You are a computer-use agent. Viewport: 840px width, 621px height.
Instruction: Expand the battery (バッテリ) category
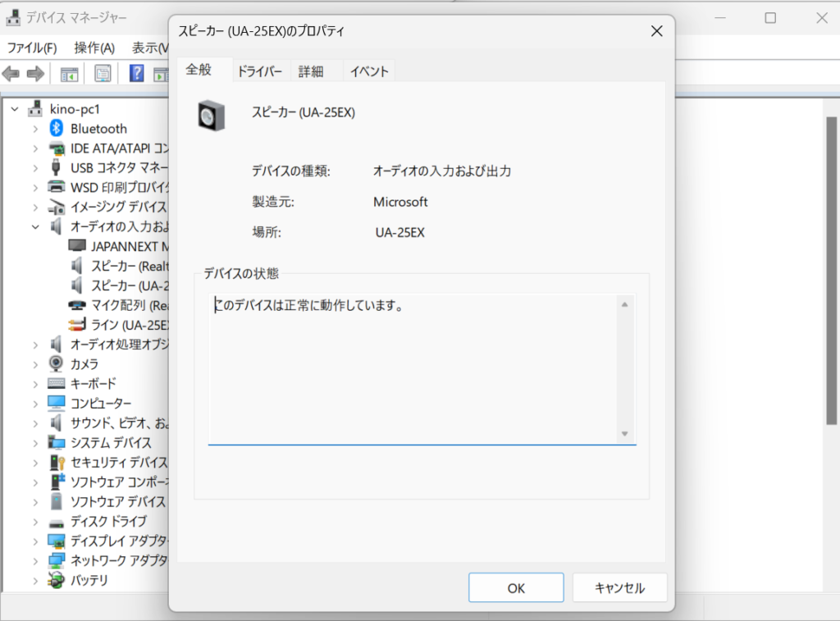tap(35, 581)
